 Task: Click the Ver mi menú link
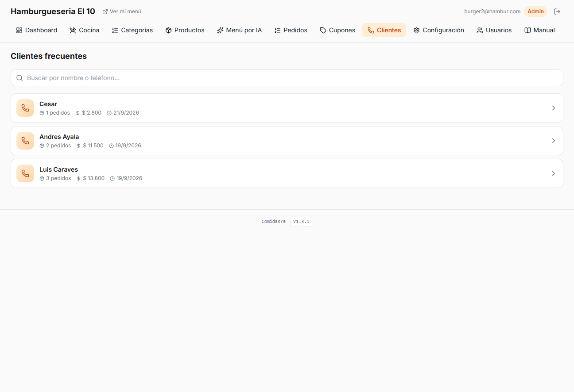click(122, 12)
